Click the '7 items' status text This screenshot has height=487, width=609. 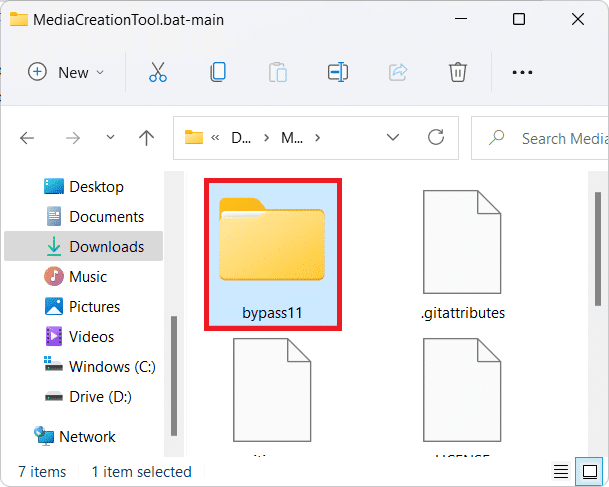click(42, 472)
